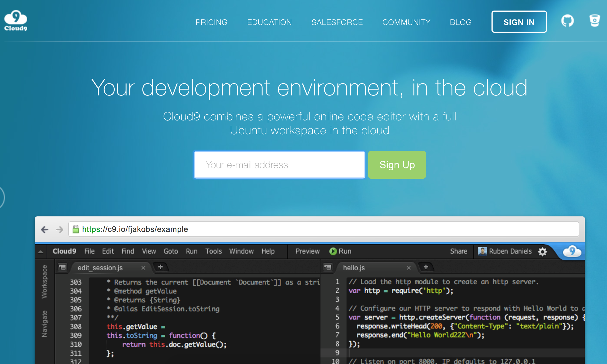Open the Bitbucket sign-in icon

click(595, 21)
